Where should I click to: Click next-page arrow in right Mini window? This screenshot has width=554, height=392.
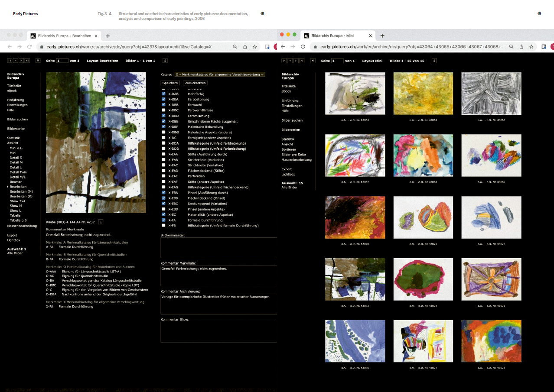pos(296,61)
